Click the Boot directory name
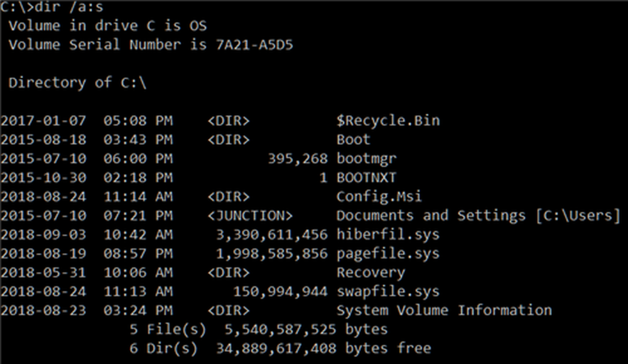Viewport: 628px width, 364px height. click(353, 139)
